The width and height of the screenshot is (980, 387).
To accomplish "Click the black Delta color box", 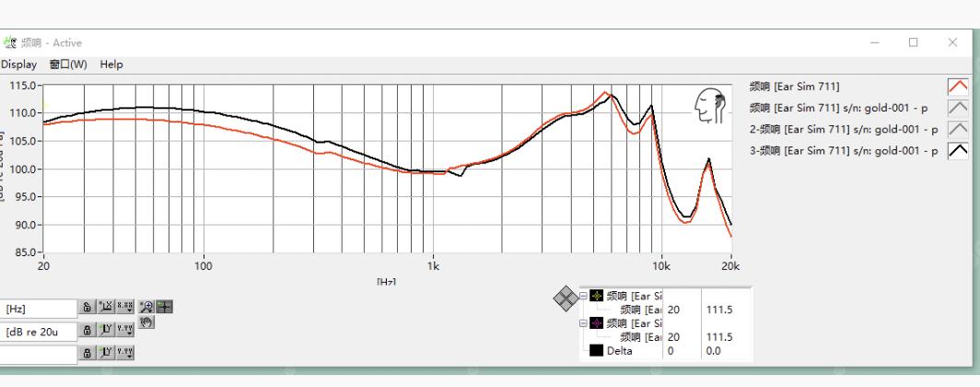I will coord(597,351).
